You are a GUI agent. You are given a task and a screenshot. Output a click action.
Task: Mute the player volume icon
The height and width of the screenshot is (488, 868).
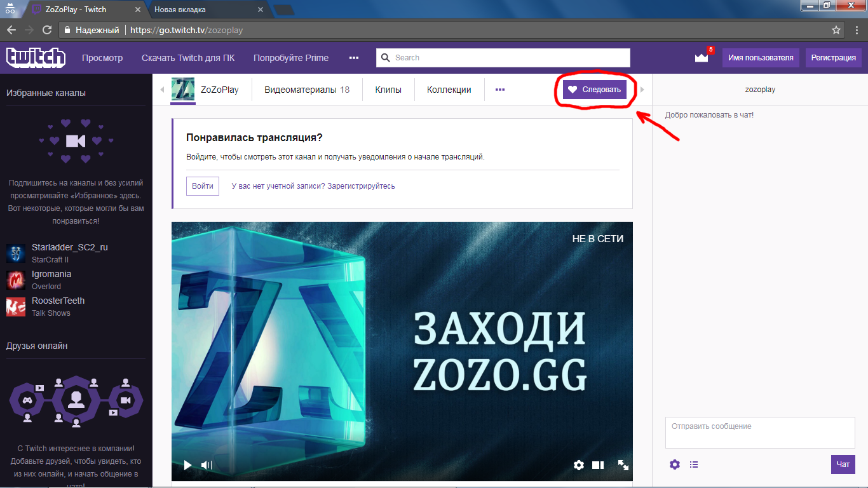coord(207,465)
